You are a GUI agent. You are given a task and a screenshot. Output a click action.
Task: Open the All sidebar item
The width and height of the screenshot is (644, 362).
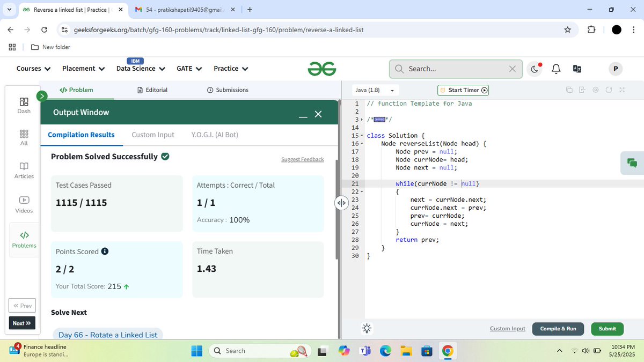(x=24, y=138)
